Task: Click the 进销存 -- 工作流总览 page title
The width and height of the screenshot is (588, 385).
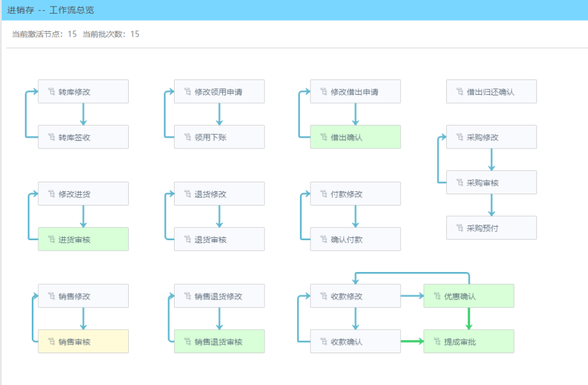Action: coord(51,10)
